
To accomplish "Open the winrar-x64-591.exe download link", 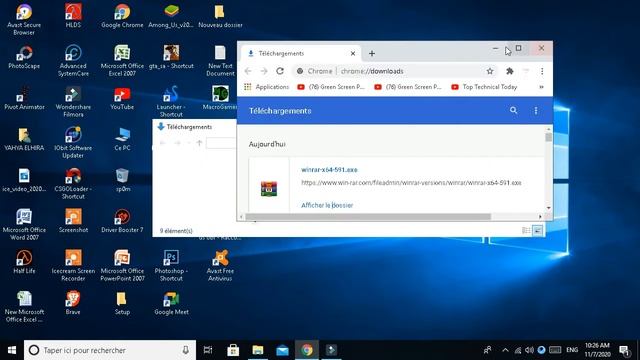I will pos(329,170).
